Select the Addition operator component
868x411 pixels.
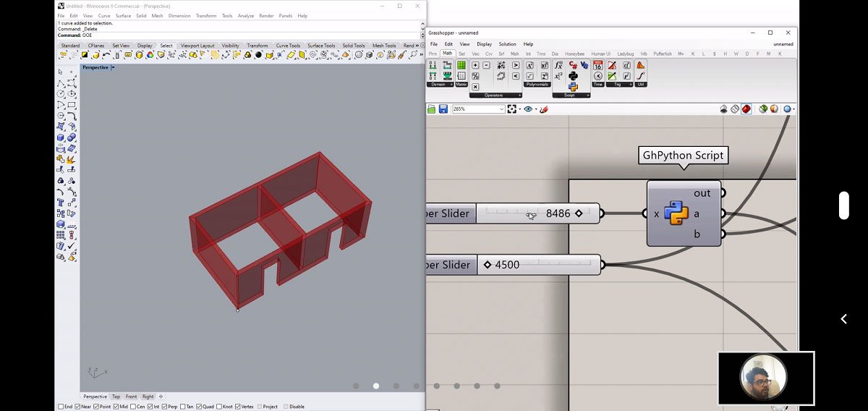tap(475, 65)
